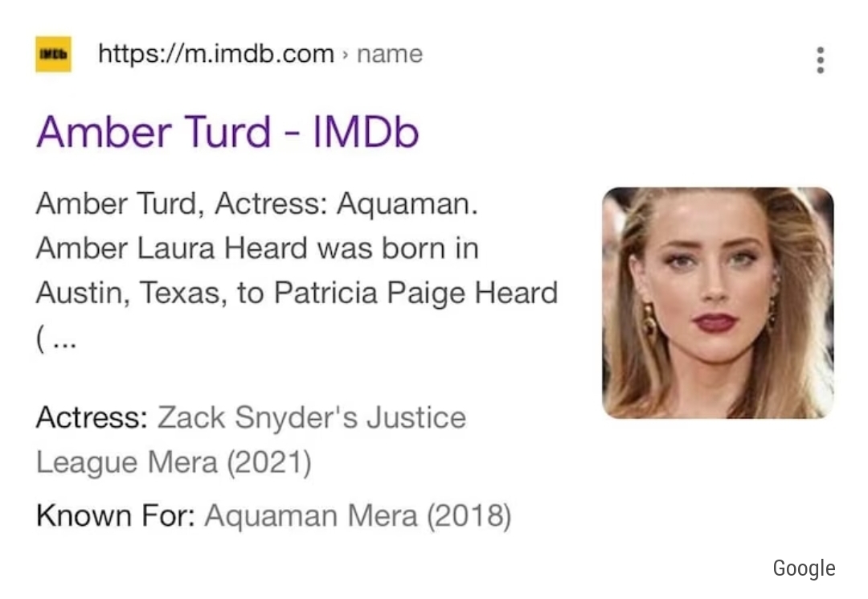Image resolution: width=868 pixels, height=599 pixels.
Task: Click the https://m.imdb.com URL text
Action: (215, 55)
